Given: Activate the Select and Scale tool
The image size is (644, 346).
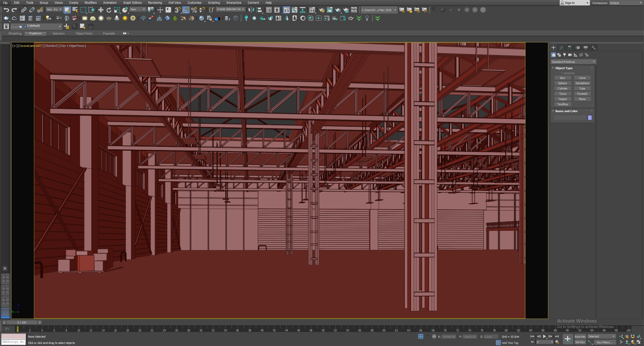Looking at the screenshot, I should point(117,10).
